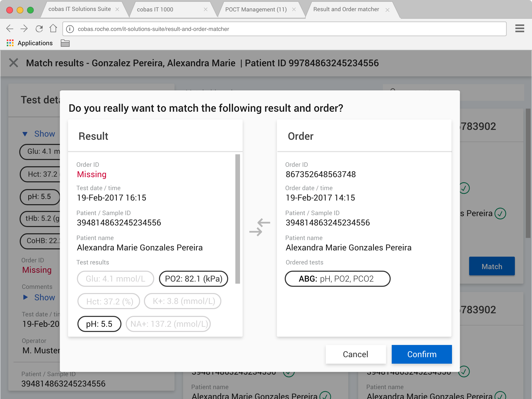Cancel the match confirmation dialog
This screenshot has width=532, height=399.
[x=355, y=354]
